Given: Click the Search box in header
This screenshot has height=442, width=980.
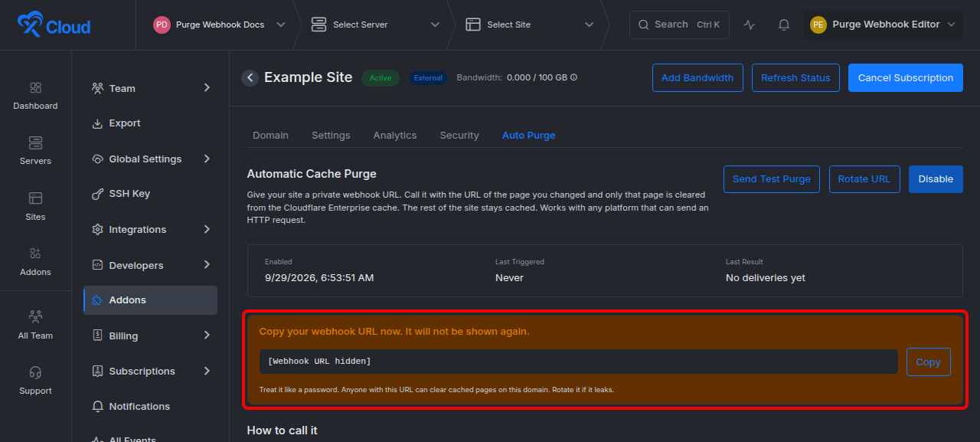Looking at the screenshot, I should 679,25.
